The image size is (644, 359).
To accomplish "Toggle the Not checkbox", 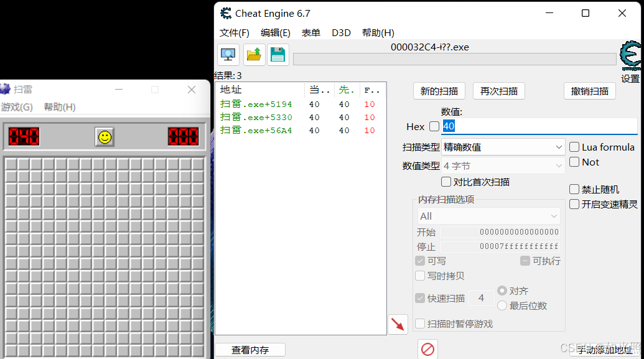I will point(574,162).
